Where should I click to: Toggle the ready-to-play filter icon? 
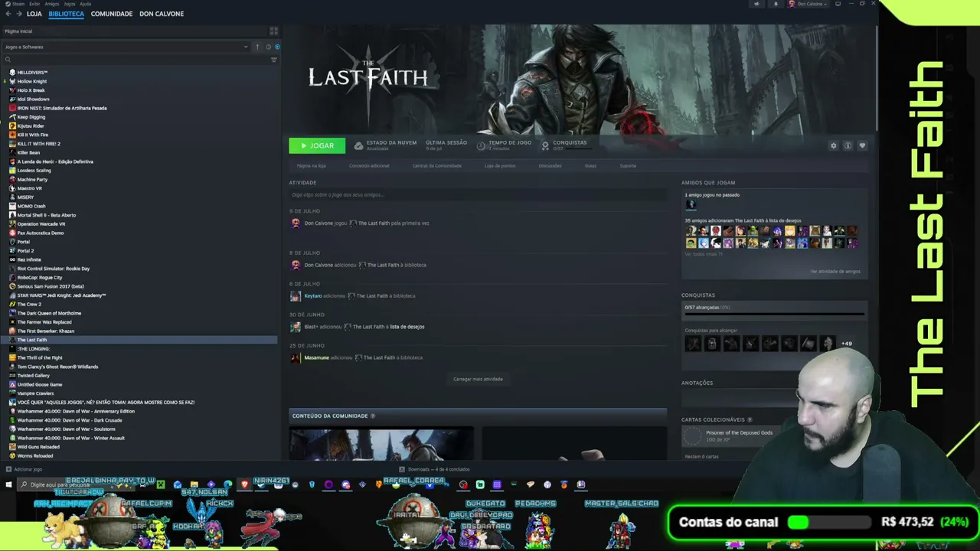click(x=277, y=47)
